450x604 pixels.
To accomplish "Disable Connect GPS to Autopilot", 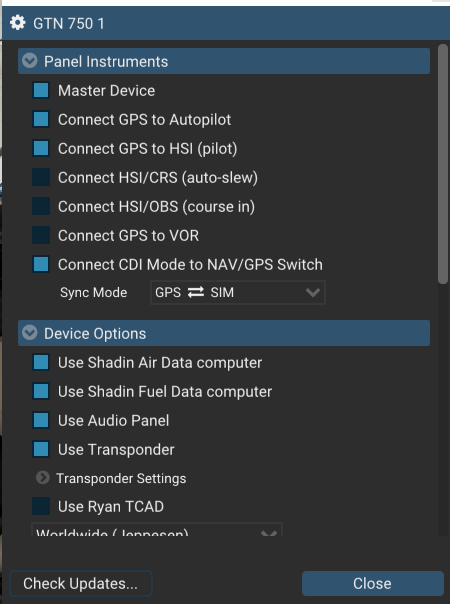I will coord(41,119).
